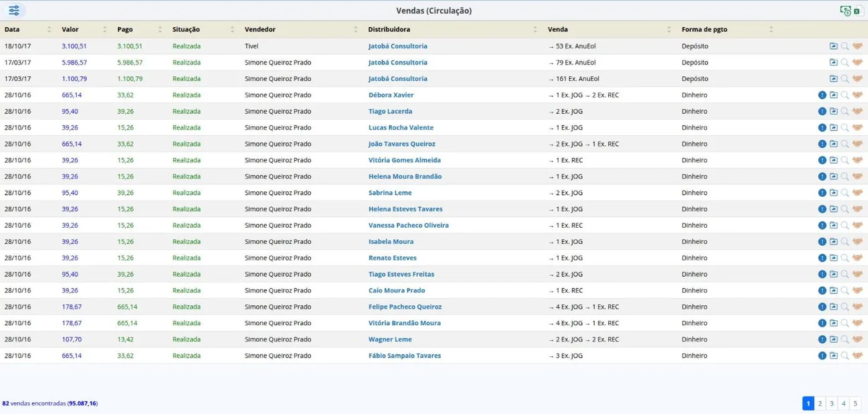Go to page 4 of results
Screen dimensions: 868x414
coord(844,403)
